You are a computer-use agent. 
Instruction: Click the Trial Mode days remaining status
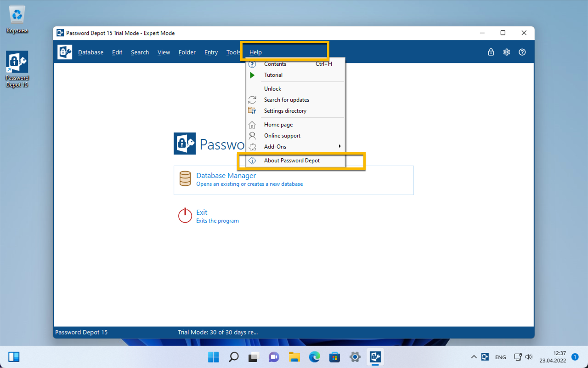tap(218, 332)
